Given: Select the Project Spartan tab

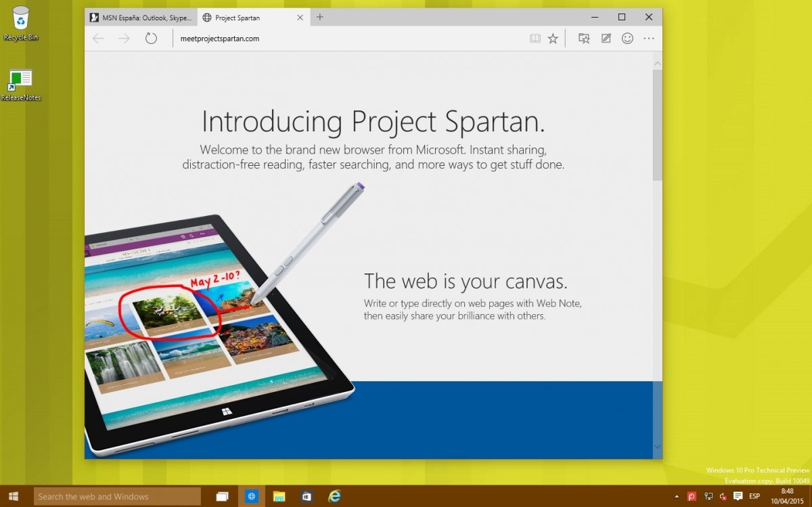Looking at the screenshot, I should pyautogui.click(x=254, y=18).
